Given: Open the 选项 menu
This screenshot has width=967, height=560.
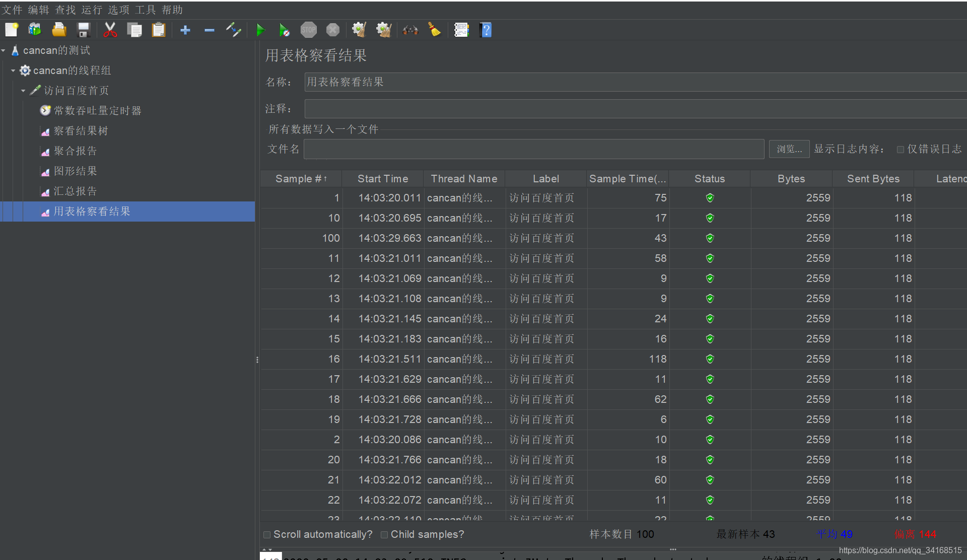Looking at the screenshot, I should point(118,10).
